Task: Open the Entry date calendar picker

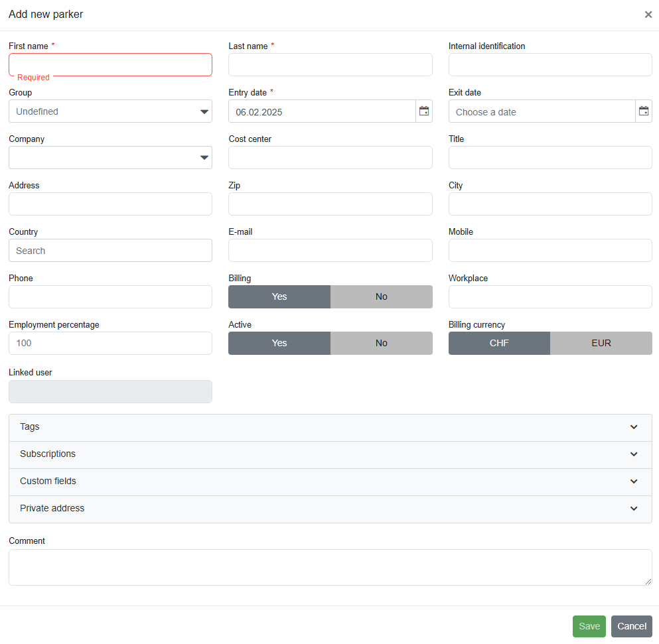Action: (424, 111)
